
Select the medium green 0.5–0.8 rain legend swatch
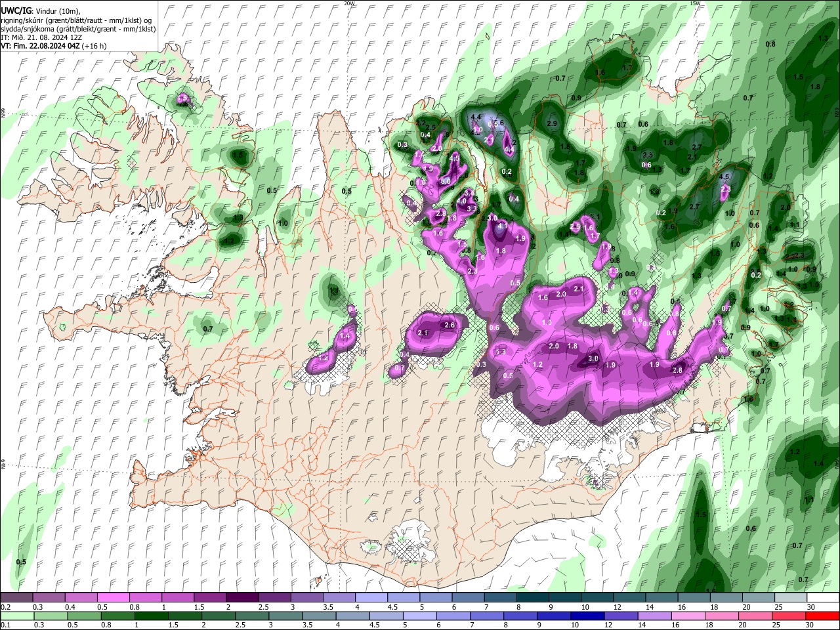[84, 616]
